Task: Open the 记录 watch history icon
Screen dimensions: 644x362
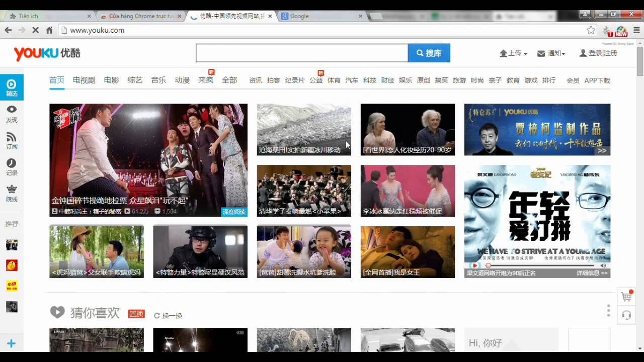Action: click(x=11, y=166)
